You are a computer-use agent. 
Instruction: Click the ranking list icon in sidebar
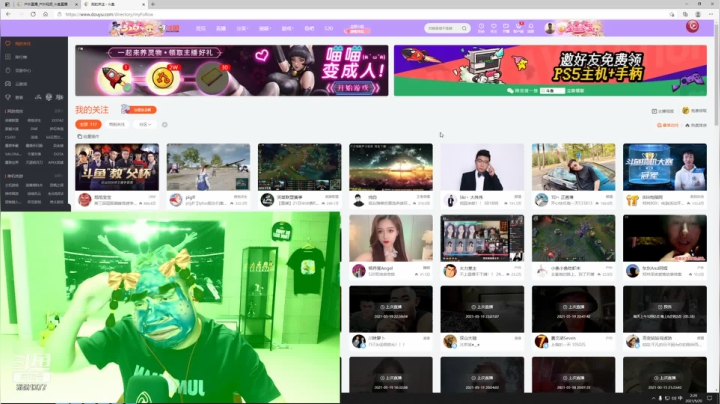[8, 57]
